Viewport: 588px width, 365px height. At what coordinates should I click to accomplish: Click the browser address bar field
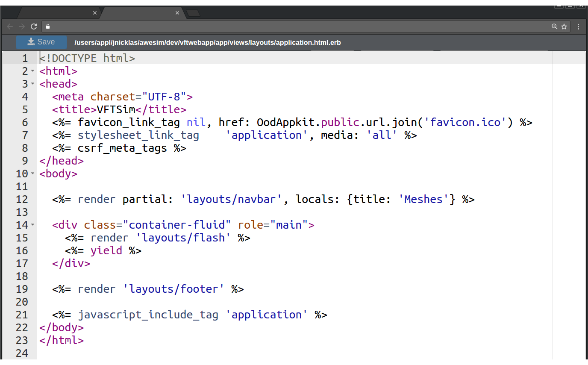[x=306, y=26]
